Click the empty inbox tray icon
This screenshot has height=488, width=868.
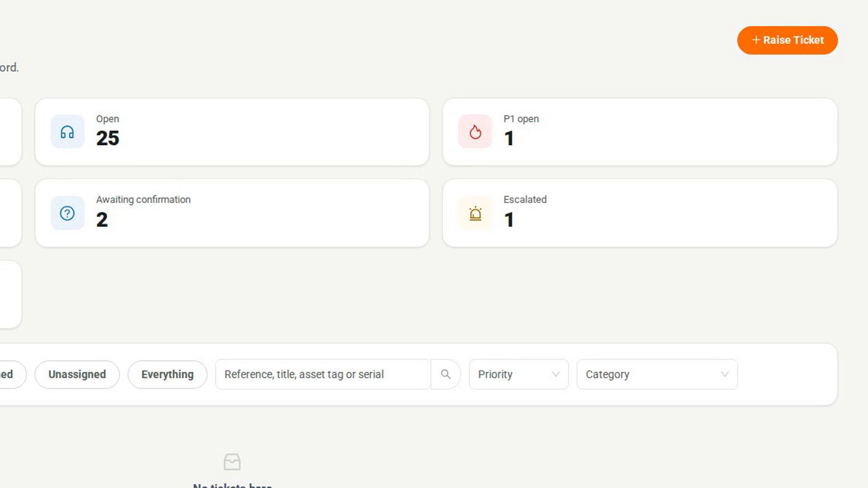click(232, 462)
